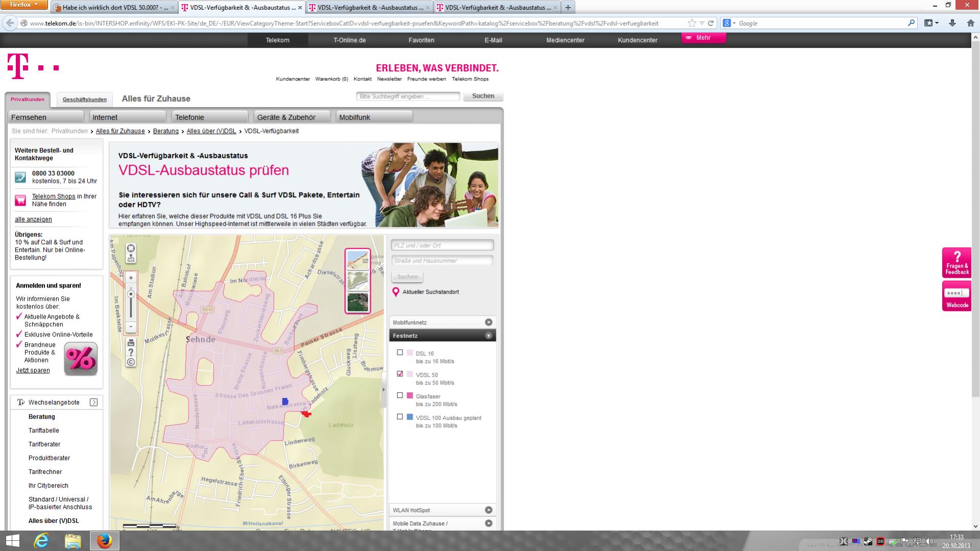
Task: Open Firefox downloads arrow icon
Action: [952, 23]
